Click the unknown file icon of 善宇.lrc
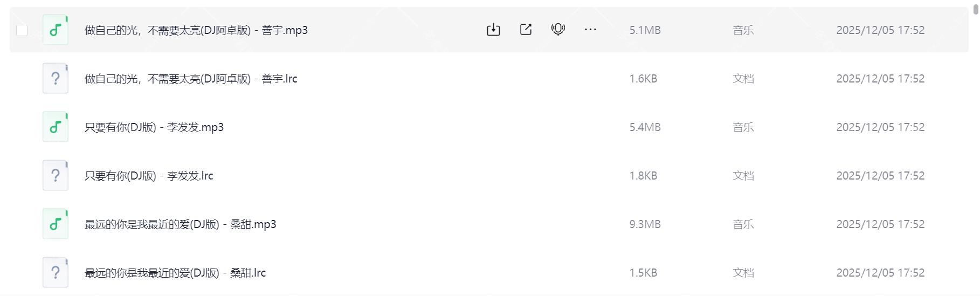980x296 pixels. (56, 79)
